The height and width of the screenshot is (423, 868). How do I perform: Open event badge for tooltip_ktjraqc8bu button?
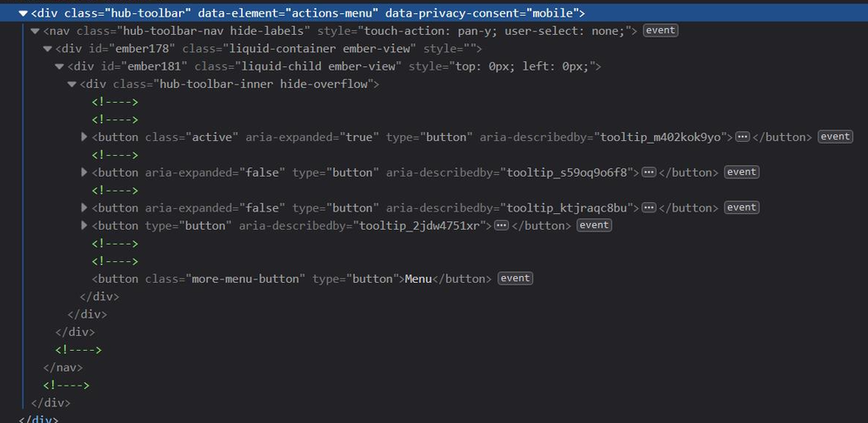[742, 207]
